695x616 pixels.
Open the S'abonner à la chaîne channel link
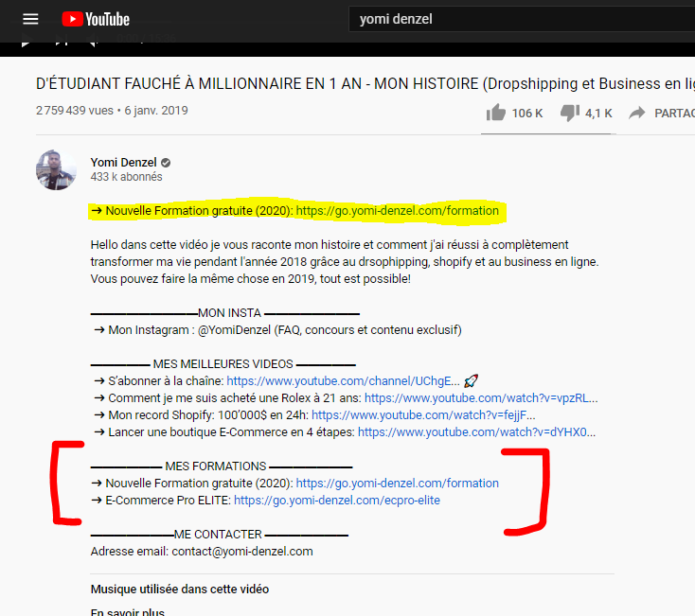pyautogui.click(x=343, y=380)
